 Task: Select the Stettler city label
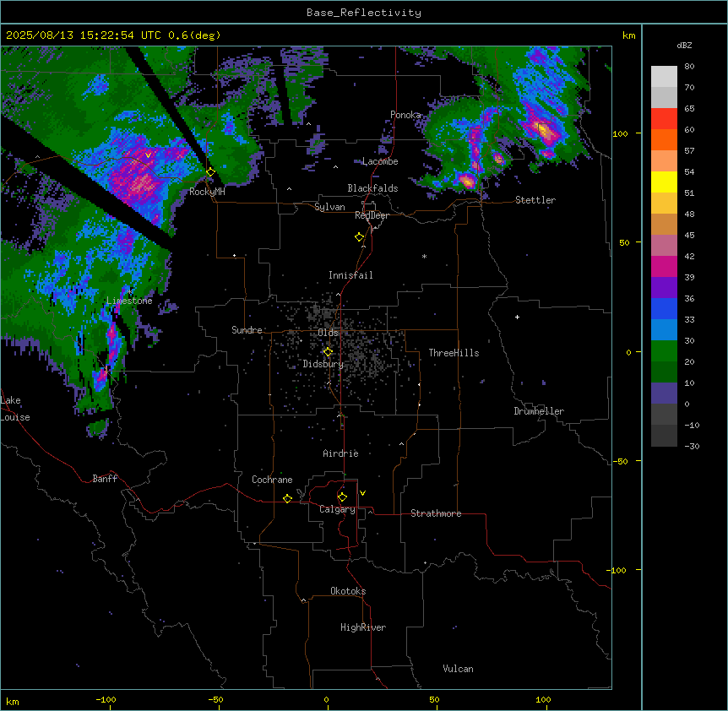pyautogui.click(x=535, y=200)
